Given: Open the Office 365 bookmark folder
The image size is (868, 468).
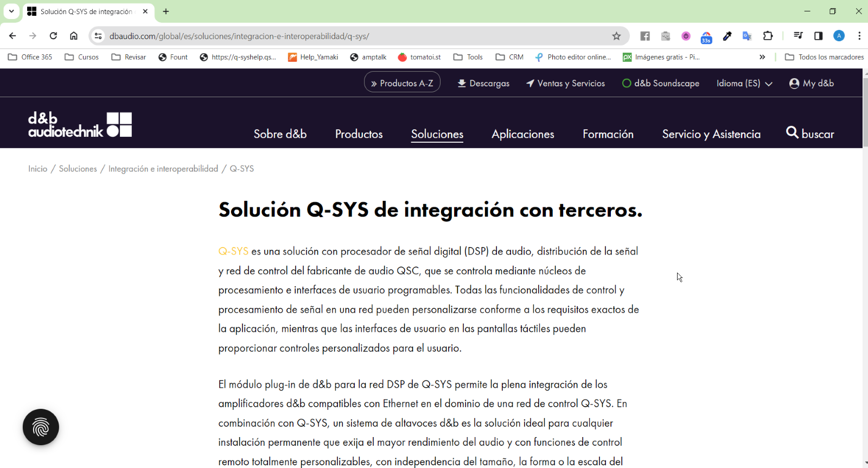Looking at the screenshot, I should pos(30,57).
